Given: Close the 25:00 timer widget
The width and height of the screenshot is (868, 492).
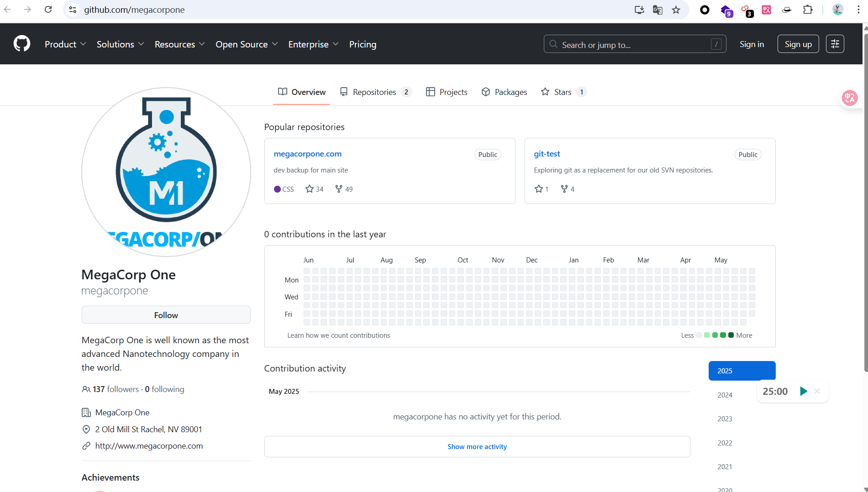Looking at the screenshot, I should click(x=817, y=391).
